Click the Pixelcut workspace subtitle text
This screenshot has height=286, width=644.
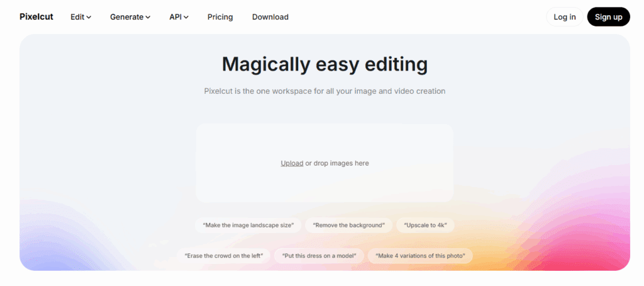point(325,91)
